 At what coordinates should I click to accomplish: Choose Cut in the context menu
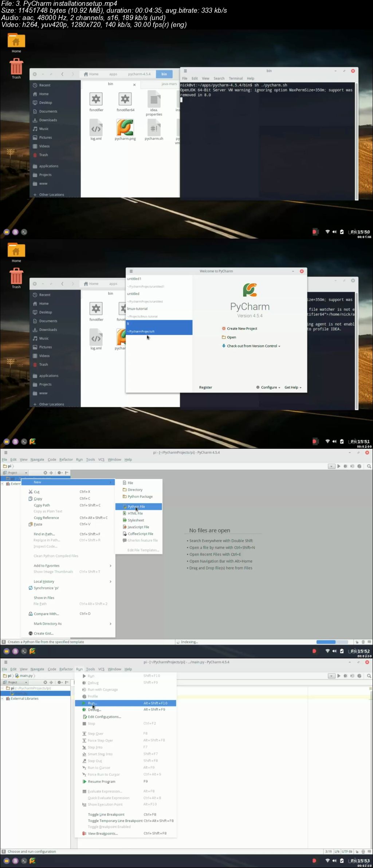[x=68, y=492]
